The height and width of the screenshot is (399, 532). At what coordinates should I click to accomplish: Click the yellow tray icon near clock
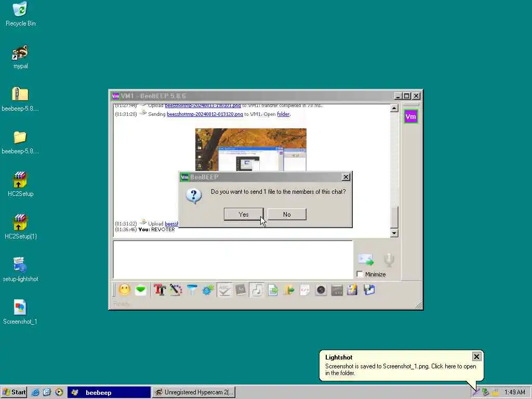point(496,393)
